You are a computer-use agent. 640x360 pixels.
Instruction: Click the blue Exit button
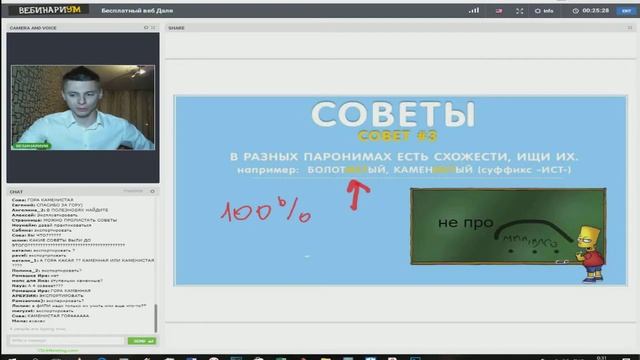[627, 11]
